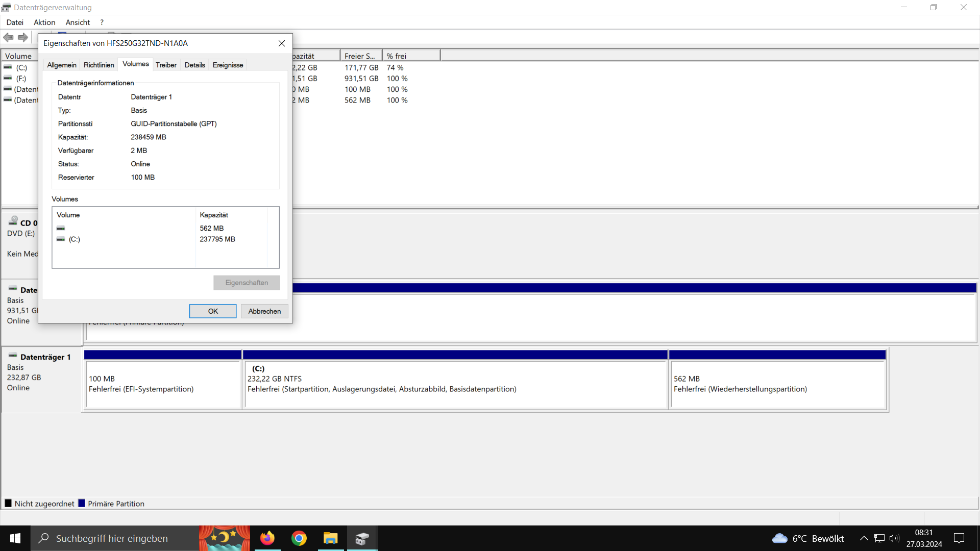The image size is (980, 551).
Task: Click the Windows search input field
Action: [x=112, y=538]
